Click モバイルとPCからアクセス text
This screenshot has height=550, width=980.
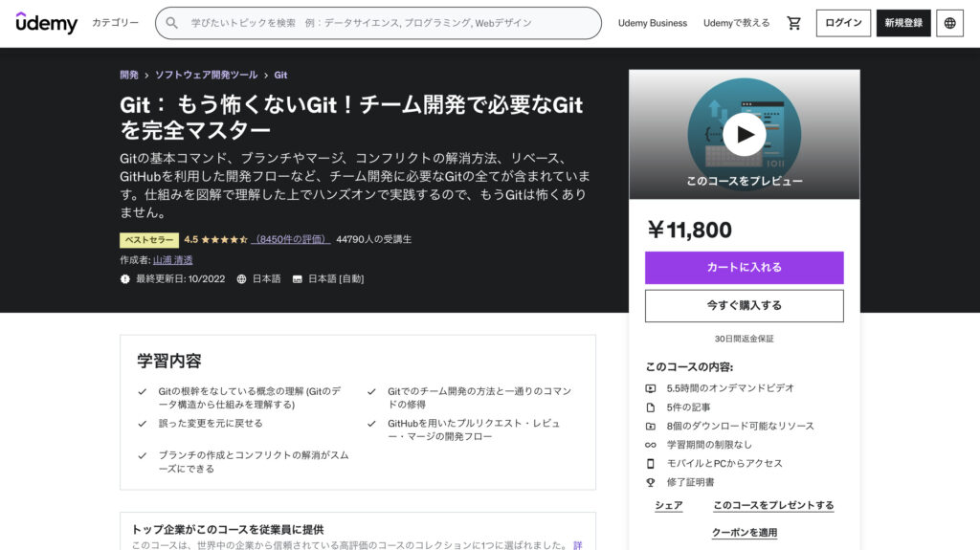(x=724, y=464)
